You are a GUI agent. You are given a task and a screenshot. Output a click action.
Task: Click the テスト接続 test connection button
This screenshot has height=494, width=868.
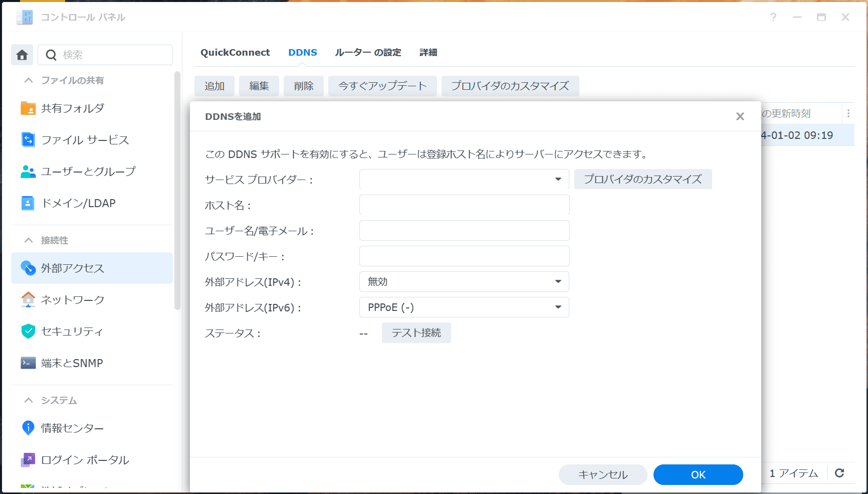point(416,333)
